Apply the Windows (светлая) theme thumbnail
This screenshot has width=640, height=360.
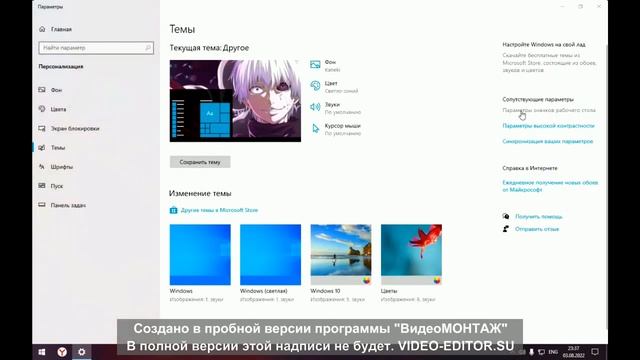point(270,254)
